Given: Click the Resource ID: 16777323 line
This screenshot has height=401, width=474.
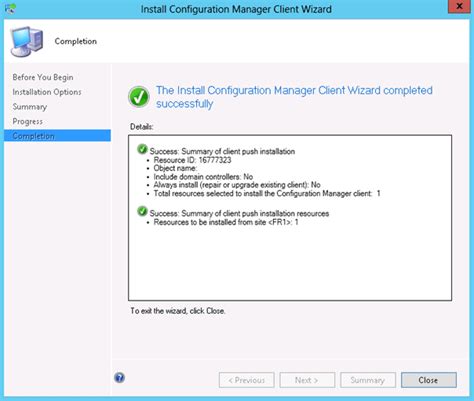Looking at the screenshot, I should (192, 160).
